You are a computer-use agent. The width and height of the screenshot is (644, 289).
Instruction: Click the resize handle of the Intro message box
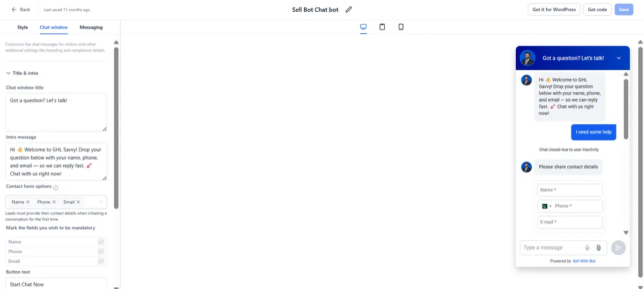point(104,178)
